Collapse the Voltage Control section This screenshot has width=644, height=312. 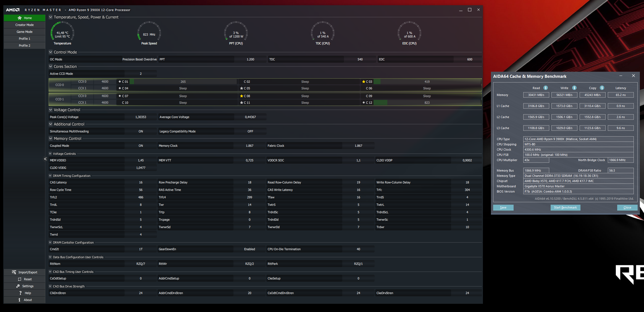(51, 110)
